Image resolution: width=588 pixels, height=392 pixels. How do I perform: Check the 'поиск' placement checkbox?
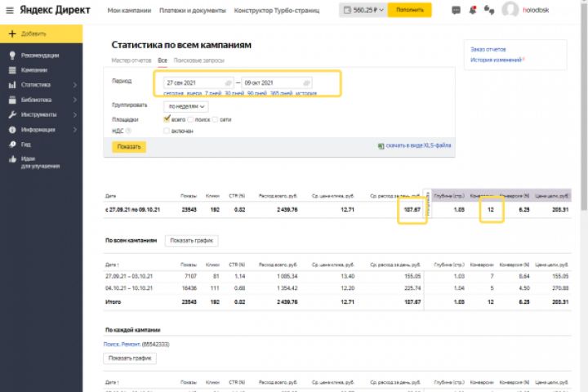189,119
